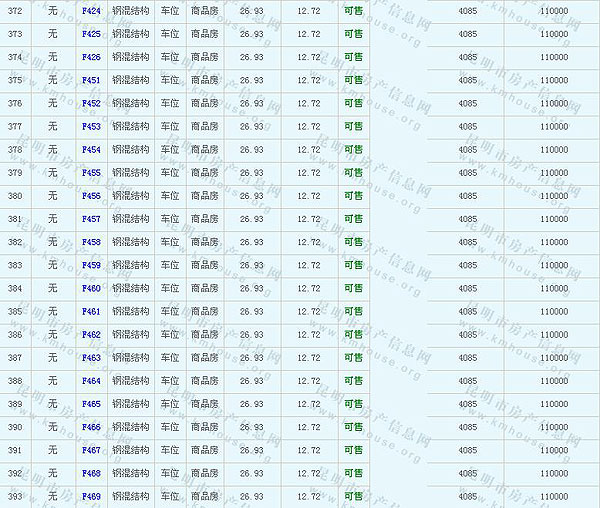Click 可售 status in the F466 row
This screenshot has width=600, height=508.
353,427
